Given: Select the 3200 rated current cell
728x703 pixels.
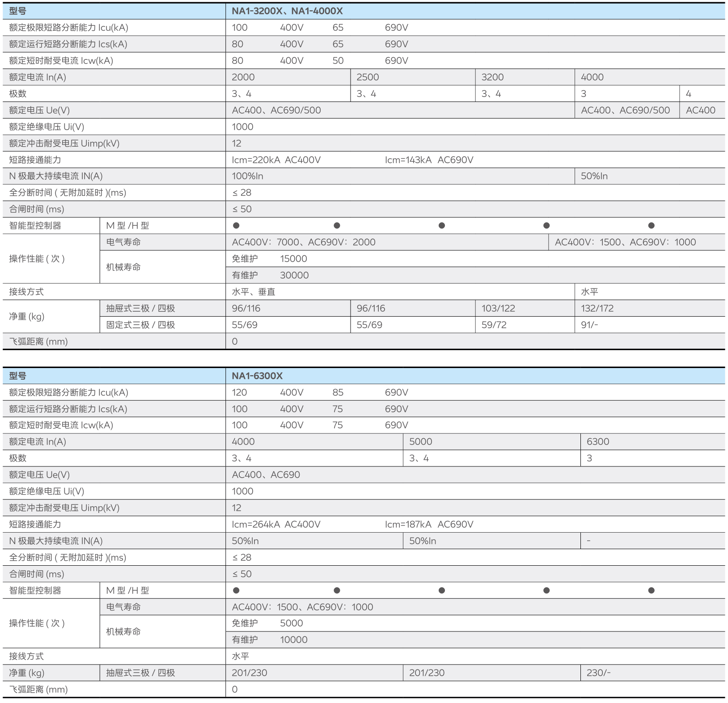Looking at the screenshot, I should coord(492,77).
